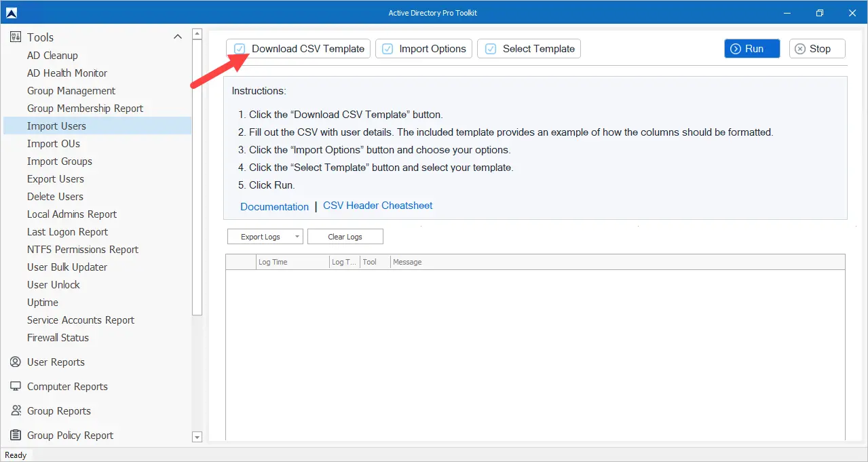Viewport: 868px width, 462px height.
Task: Open AD Health Monitor tool
Action: [67, 73]
